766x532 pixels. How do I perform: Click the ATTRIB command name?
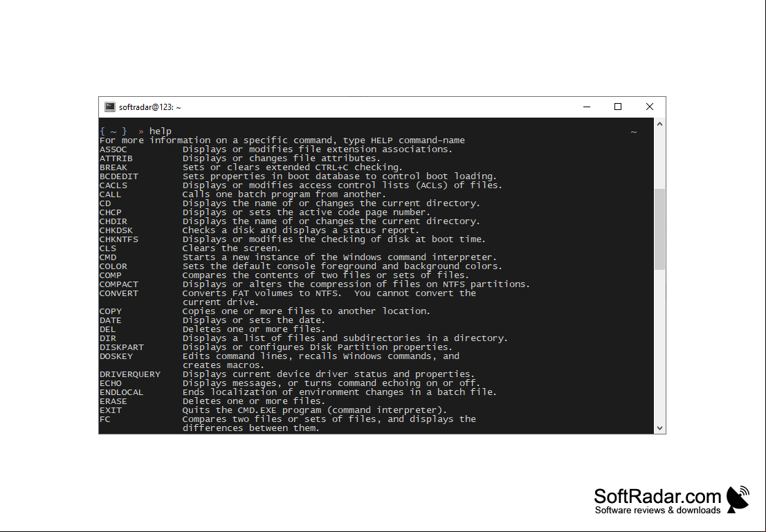pos(116,158)
